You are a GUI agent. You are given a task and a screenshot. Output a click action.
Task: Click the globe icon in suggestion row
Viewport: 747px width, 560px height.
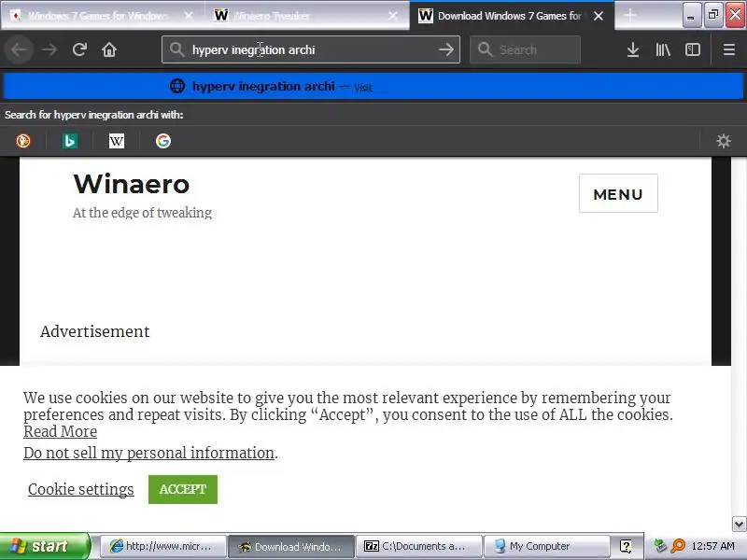[177, 86]
